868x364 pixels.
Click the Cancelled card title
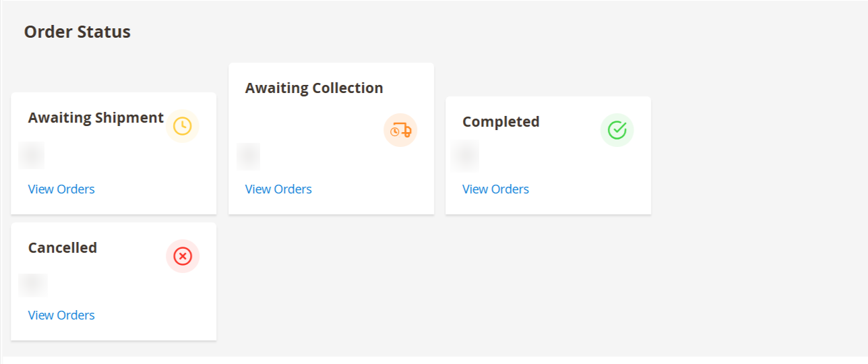(x=63, y=248)
